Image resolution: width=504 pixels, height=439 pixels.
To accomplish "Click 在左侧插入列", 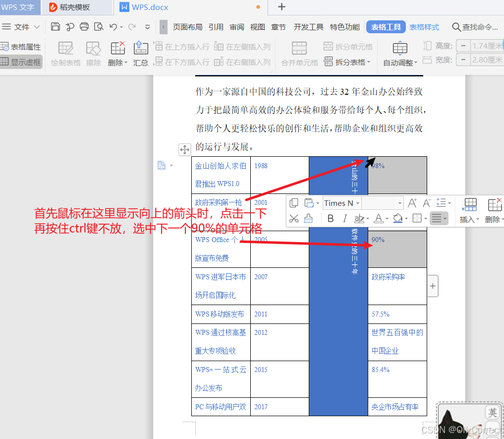I will 242,47.
